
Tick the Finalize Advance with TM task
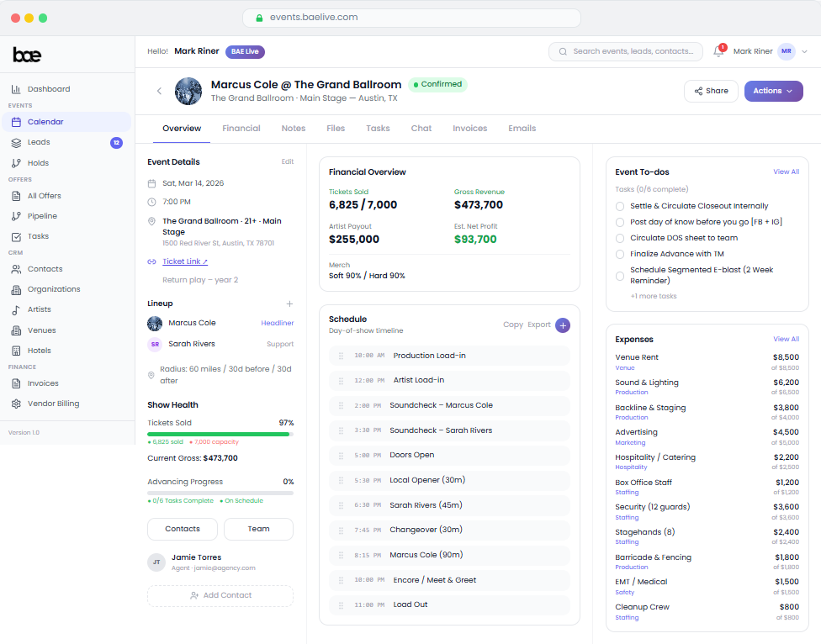620,254
